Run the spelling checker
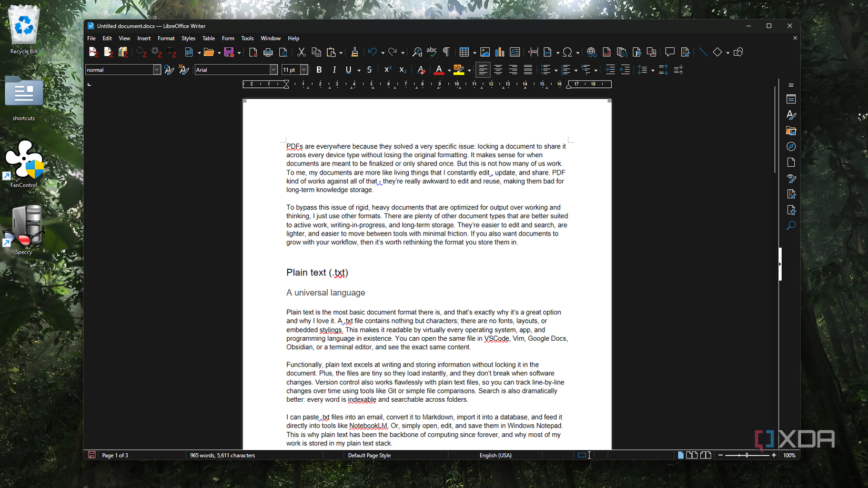 pyautogui.click(x=431, y=52)
